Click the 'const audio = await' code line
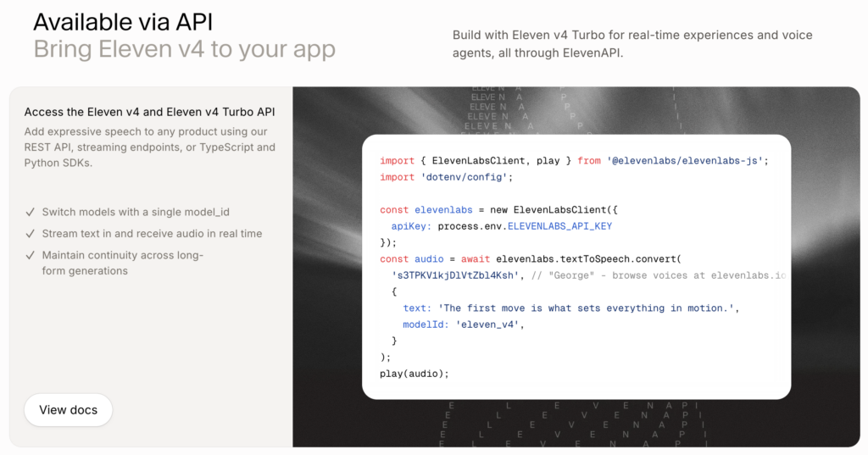Viewport: 868px width, 455px height. [531, 258]
